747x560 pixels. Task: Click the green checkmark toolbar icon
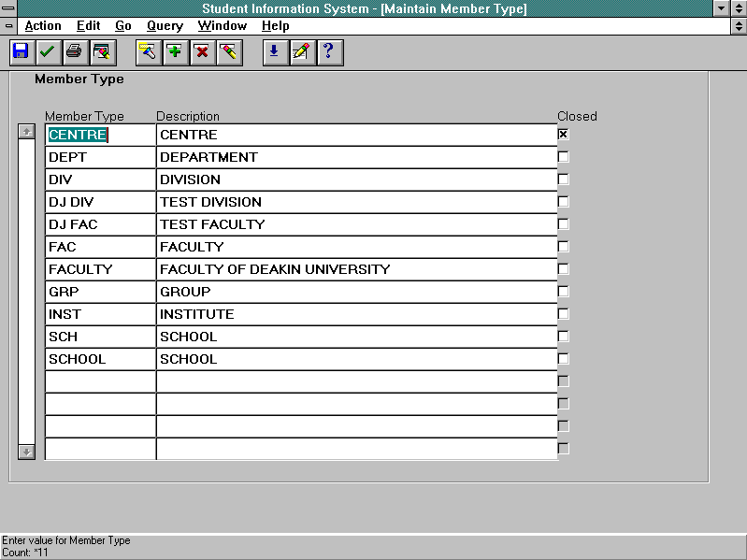(47, 51)
